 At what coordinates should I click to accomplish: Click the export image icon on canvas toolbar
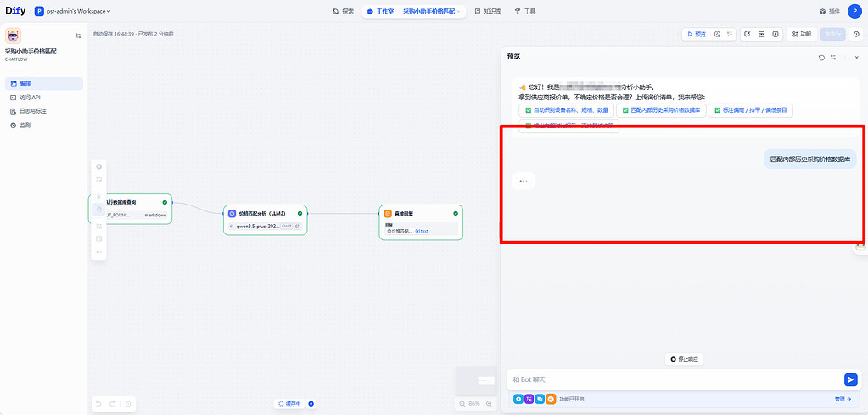click(x=99, y=239)
